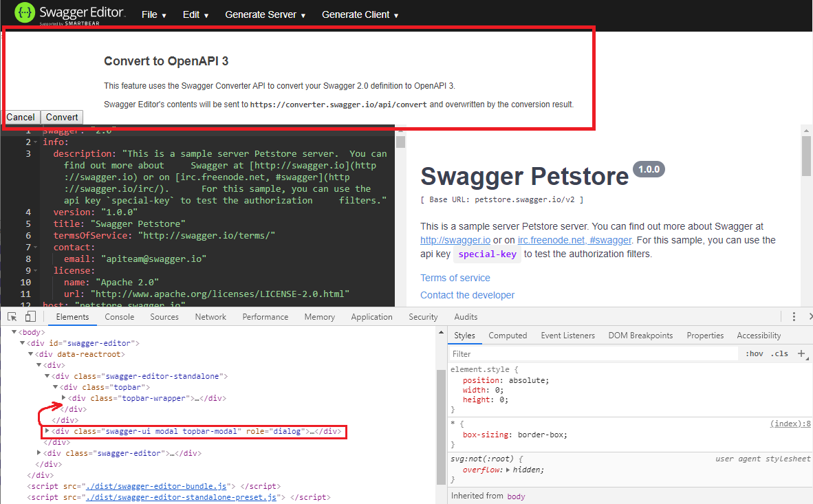This screenshot has width=813, height=504.
Task: Fold the info block at line 2
Action: 35,142
